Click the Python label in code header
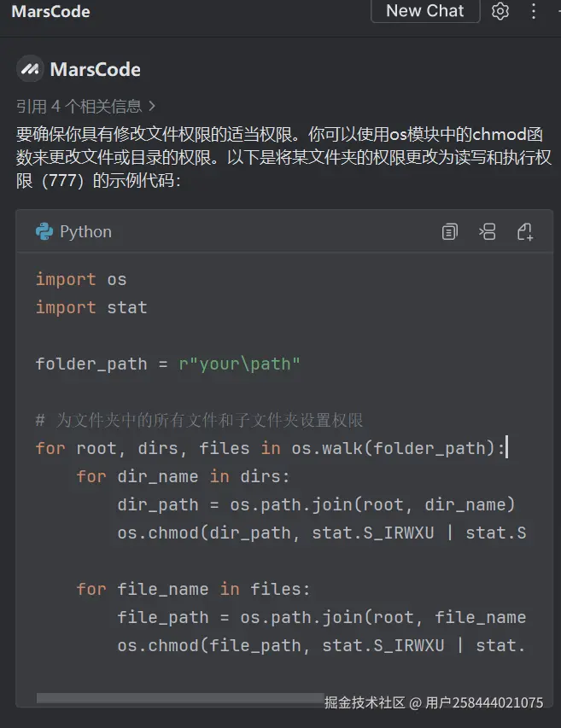The image size is (561, 728). coord(86,231)
